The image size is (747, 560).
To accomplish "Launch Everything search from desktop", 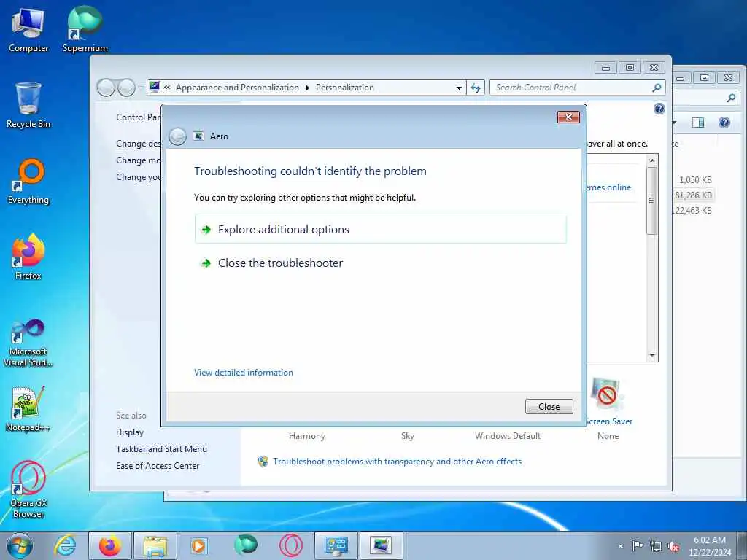I will pyautogui.click(x=28, y=182).
